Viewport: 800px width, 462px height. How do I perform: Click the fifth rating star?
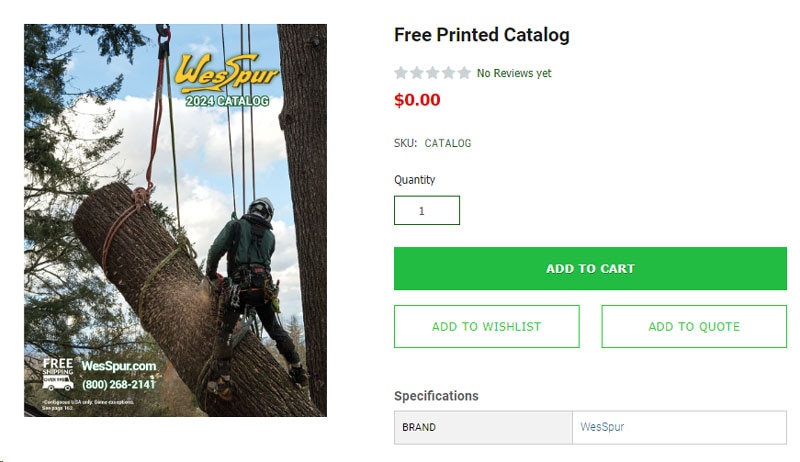(464, 73)
